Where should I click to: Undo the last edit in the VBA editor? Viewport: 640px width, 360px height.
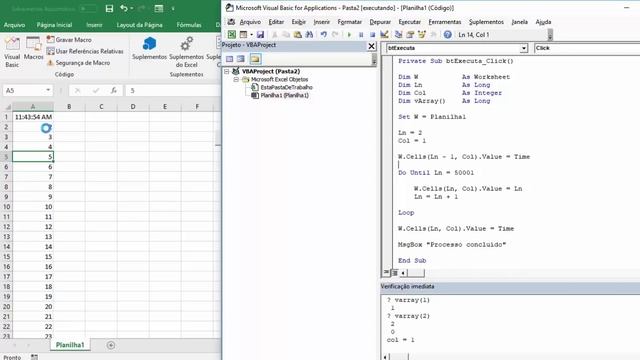(324, 35)
